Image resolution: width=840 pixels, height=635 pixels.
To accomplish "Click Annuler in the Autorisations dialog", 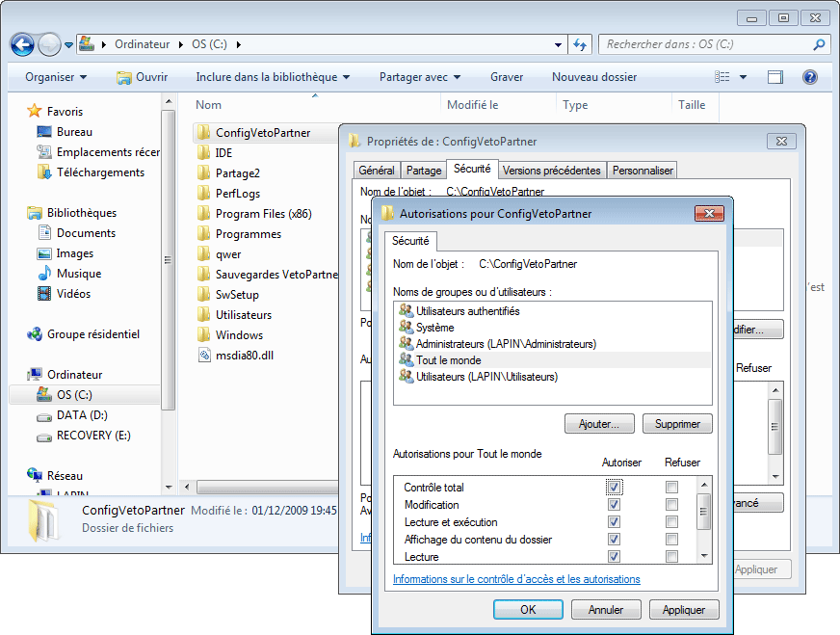I will point(606,609).
